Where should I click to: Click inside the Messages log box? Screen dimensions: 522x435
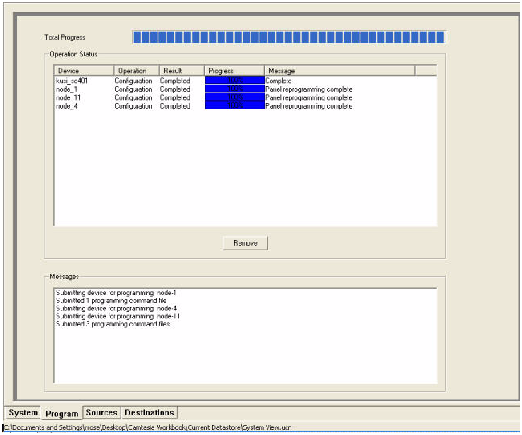[x=245, y=336]
